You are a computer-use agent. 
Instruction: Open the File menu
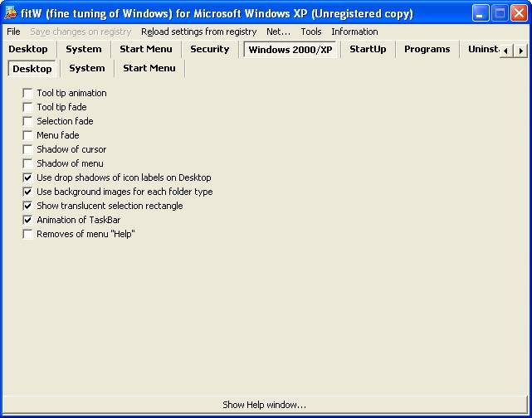coord(13,32)
